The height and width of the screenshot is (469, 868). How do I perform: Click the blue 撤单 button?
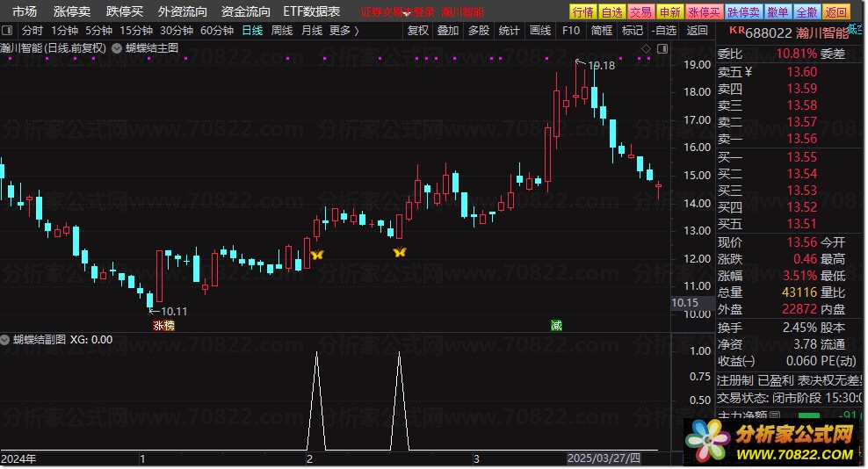pos(778,12)
